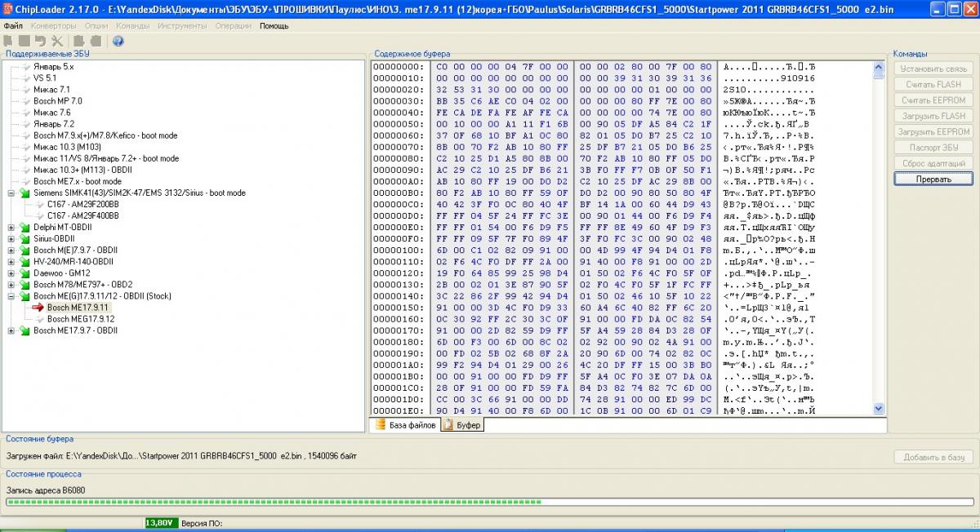Open the Помощь menu

pyautogui.click(x=274, y=26)
